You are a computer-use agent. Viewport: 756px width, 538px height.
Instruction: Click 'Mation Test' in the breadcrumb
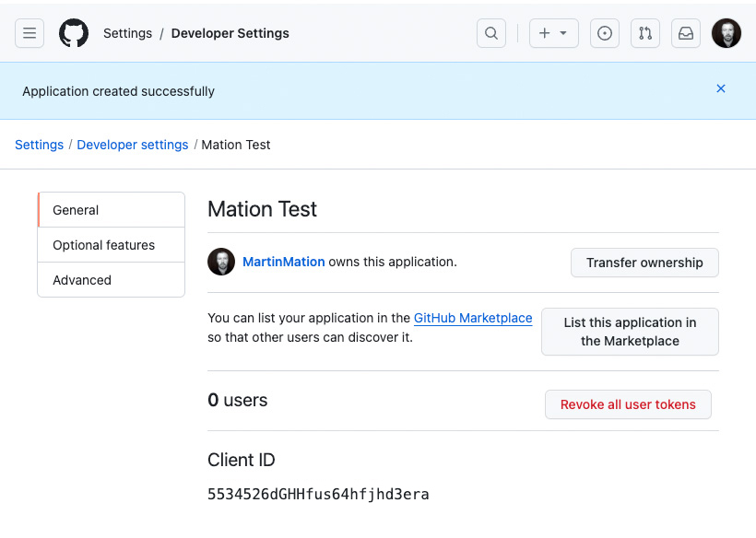click(236, 145)
